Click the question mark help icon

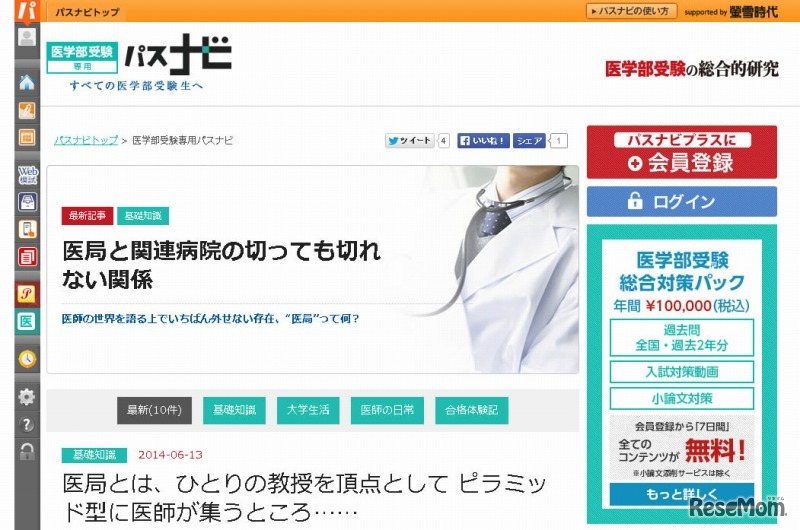27,424
